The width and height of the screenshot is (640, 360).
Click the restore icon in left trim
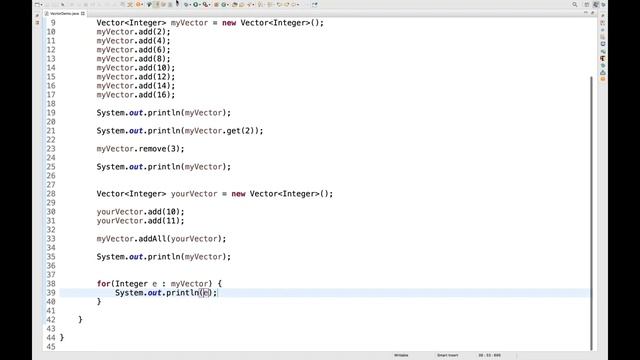(37, 15)
